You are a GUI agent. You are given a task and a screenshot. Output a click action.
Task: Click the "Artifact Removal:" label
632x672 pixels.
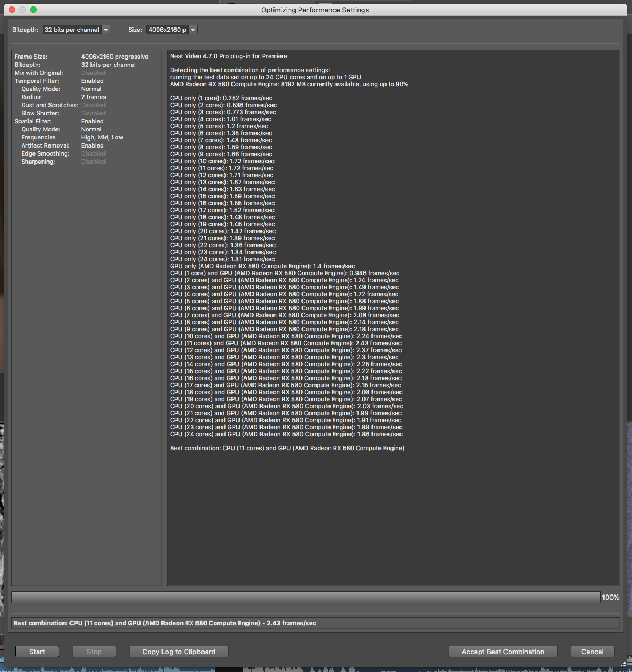(46, 145)
